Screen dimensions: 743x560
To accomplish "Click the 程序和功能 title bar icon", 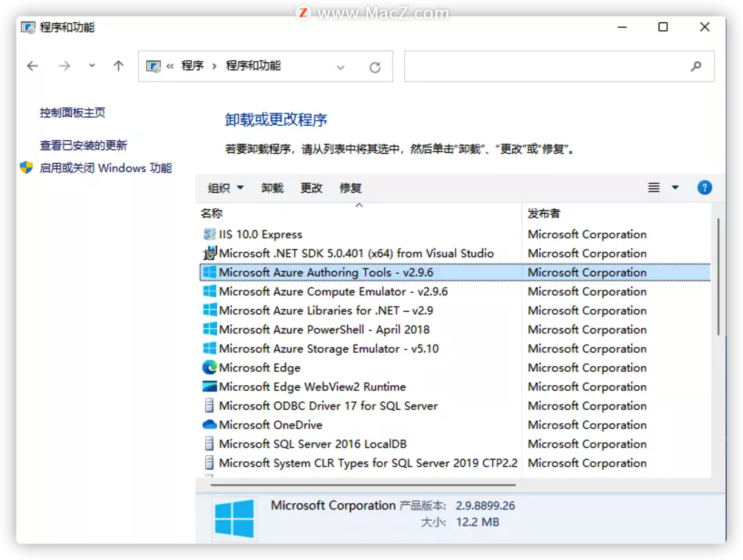I will coord(28,28).
